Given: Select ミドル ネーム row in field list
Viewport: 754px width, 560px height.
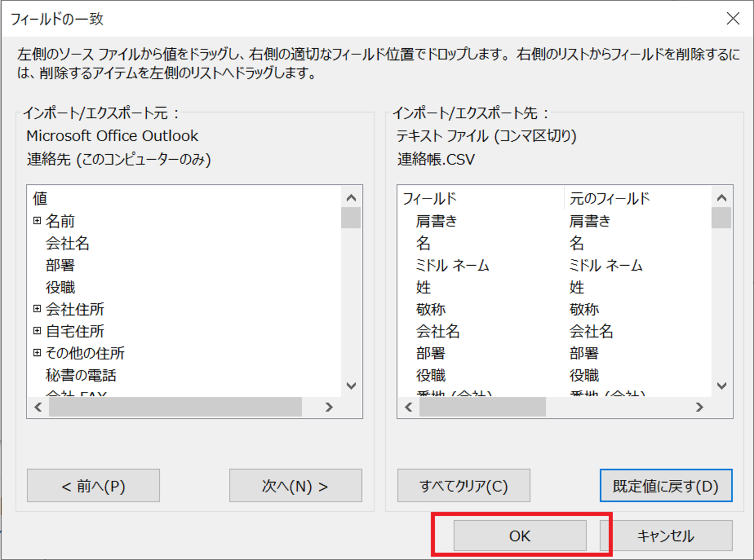Looking at the screenshot, I should pos(452,265).
